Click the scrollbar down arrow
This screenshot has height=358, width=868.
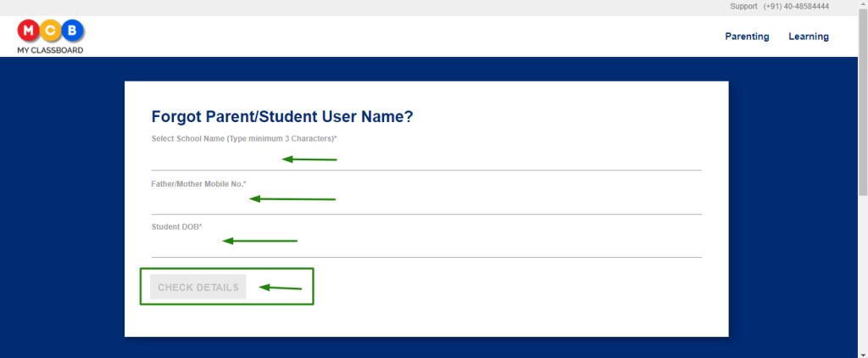pos(863,354)
